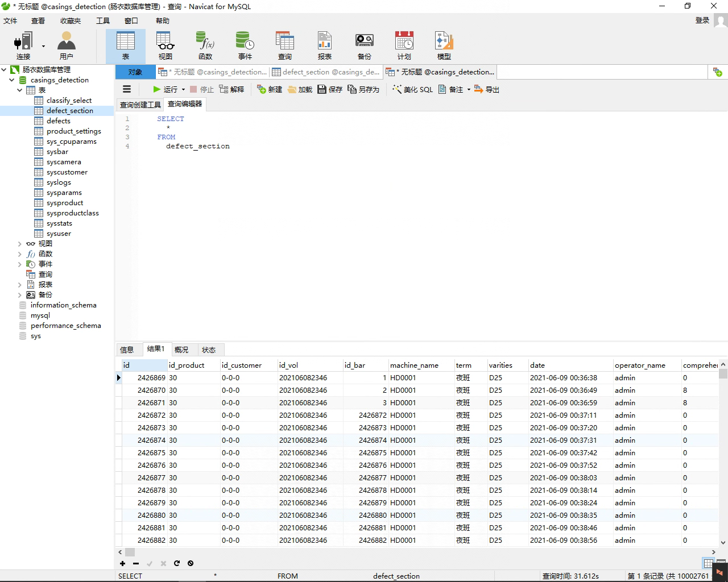Run the query with 运行 button
The image size is (728, 582).
[165, 89]
